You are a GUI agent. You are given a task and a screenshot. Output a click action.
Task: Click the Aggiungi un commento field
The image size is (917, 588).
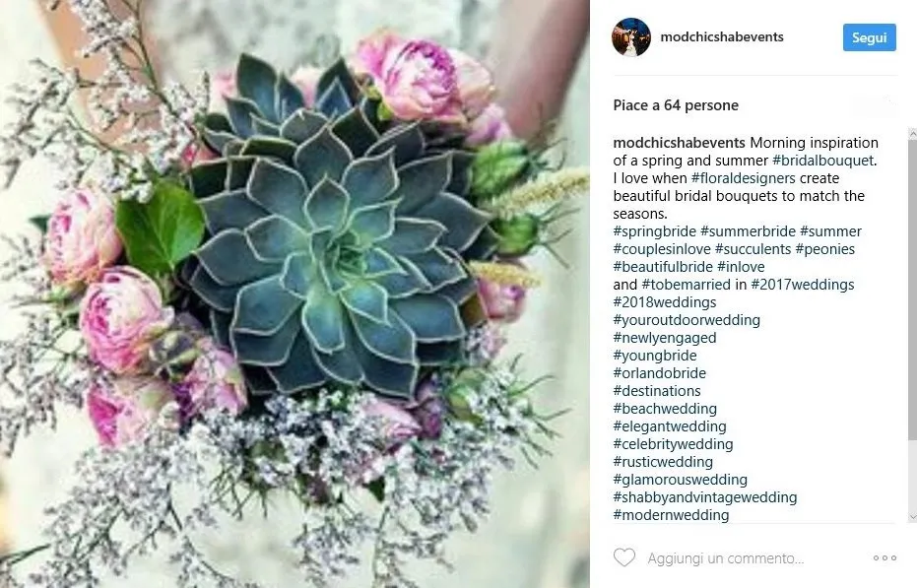pos(725,558)
